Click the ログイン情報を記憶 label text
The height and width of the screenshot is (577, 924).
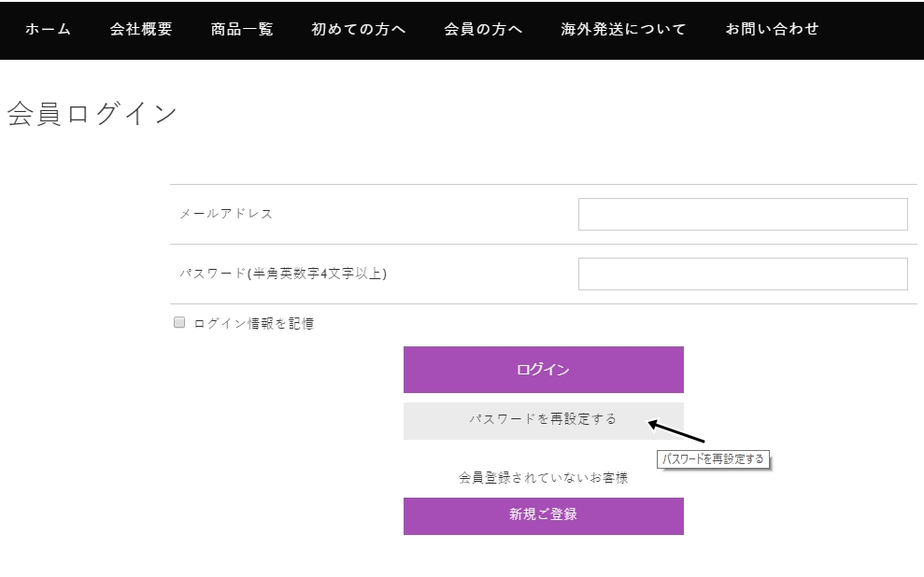click(253, 323)
